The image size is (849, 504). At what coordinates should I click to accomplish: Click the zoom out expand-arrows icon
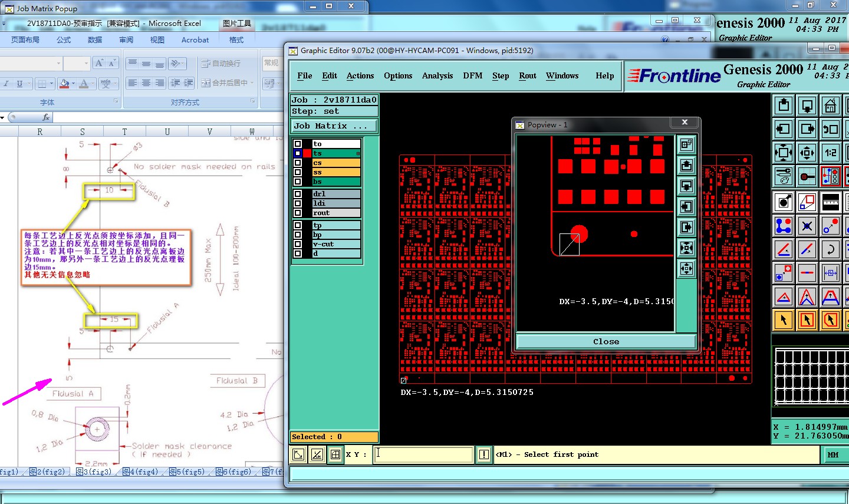(x=784, y=153)
